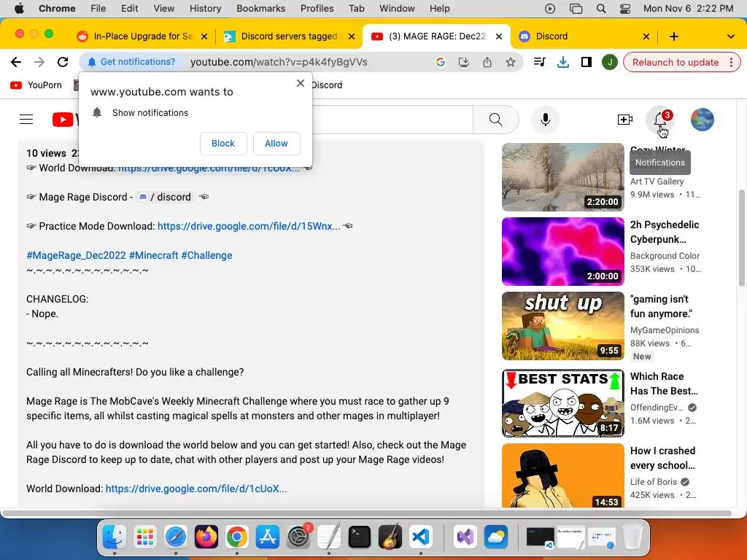Viewport: 747px width, 560px height.
Task: Open the shut up video thumbnail
Action: (x=563, y=326)
